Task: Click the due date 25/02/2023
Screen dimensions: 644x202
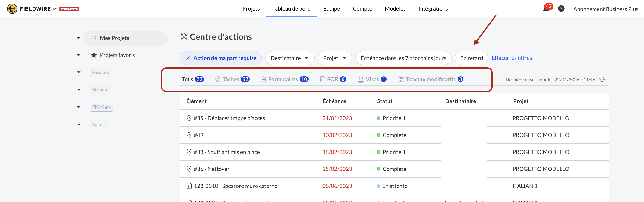Action: pyautogui.click(x=337, y=169)
